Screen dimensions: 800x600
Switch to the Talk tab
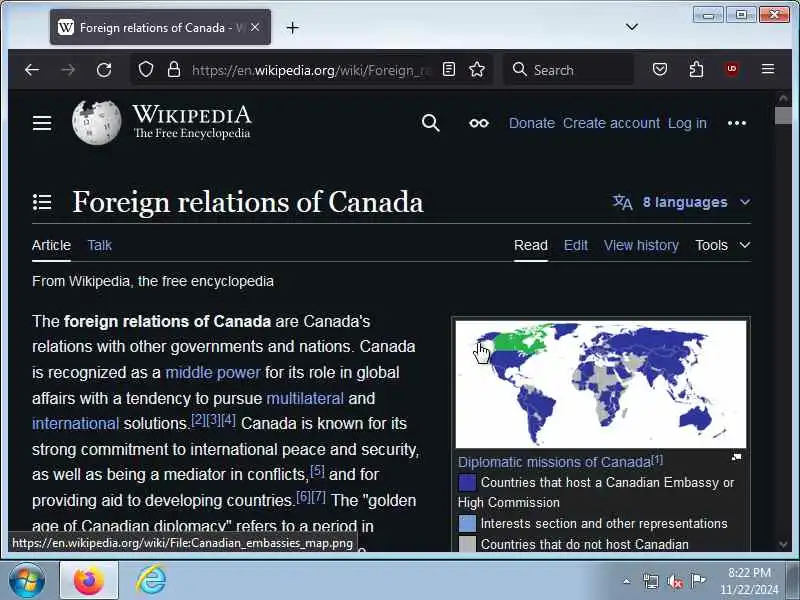pos(99,245)
